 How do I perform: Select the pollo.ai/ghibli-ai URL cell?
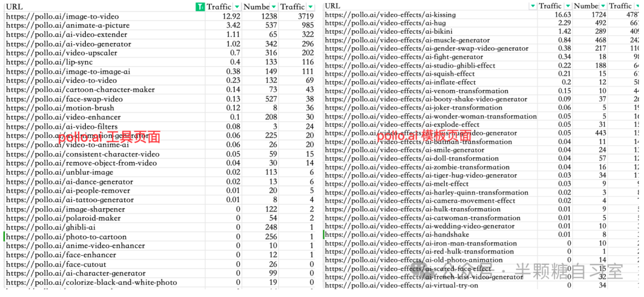(x=104, y=227)
